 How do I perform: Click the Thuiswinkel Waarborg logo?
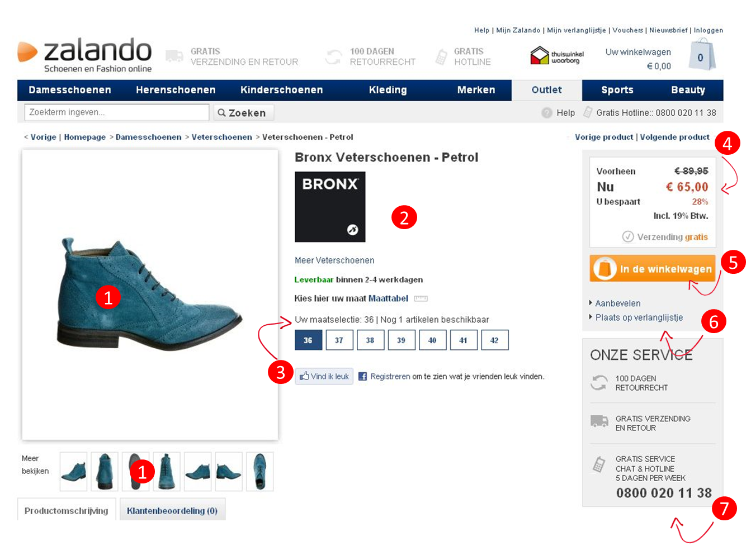(x=556, y=56)
